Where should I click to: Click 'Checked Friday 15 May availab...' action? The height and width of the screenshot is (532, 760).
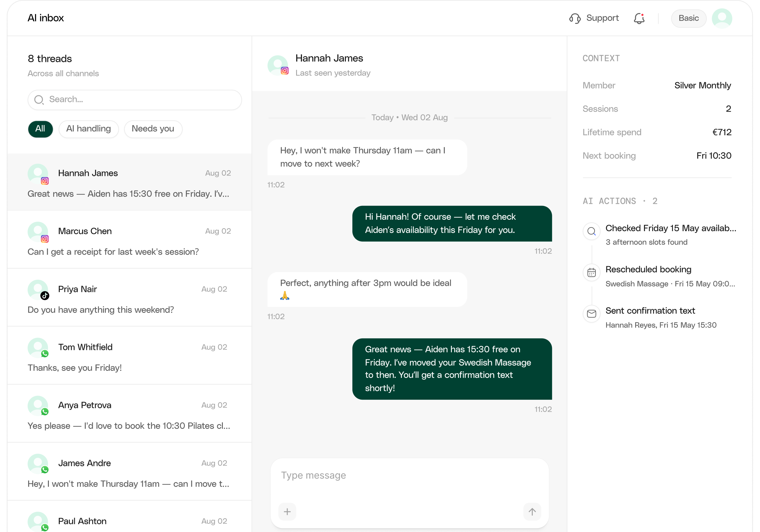(671, 228)
